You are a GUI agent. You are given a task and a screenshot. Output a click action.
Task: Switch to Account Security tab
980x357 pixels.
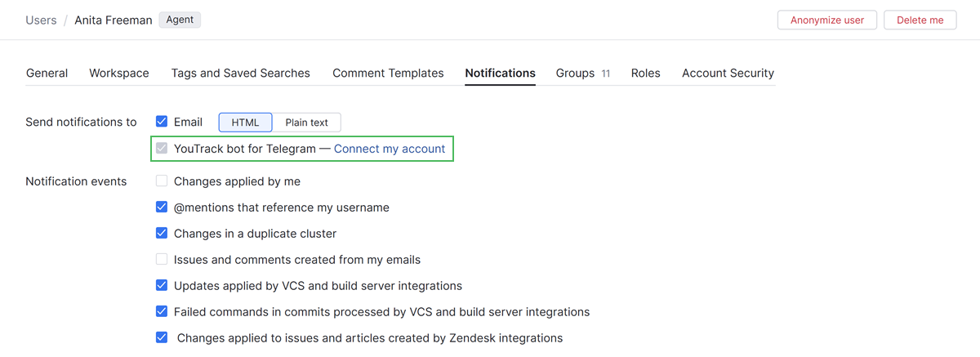pyautogui.click(x=728, y=74)
